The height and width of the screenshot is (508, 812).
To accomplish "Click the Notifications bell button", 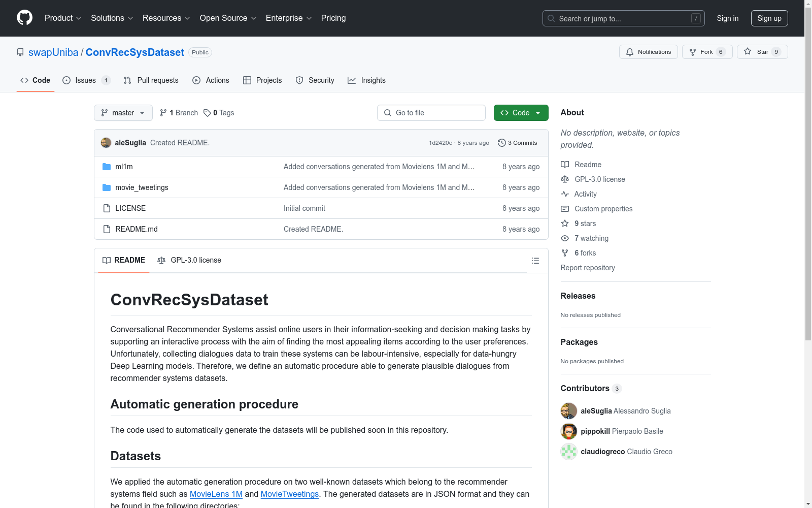I will tap(649, 52).
